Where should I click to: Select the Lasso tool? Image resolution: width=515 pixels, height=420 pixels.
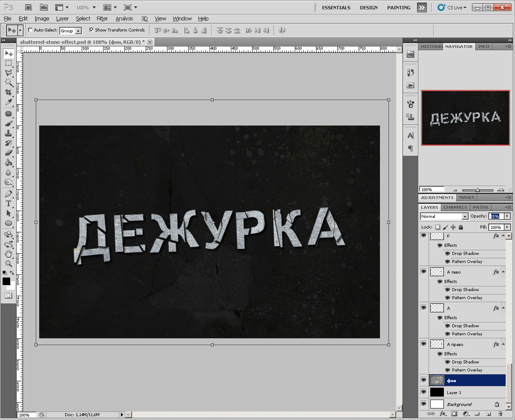coord(8,72)
